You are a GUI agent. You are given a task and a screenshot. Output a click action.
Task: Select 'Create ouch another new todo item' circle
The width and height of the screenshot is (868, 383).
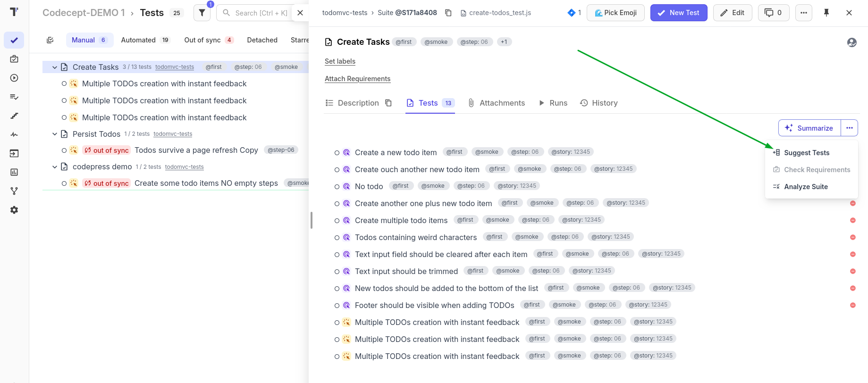pyautogui.click(x=337, y=170)
